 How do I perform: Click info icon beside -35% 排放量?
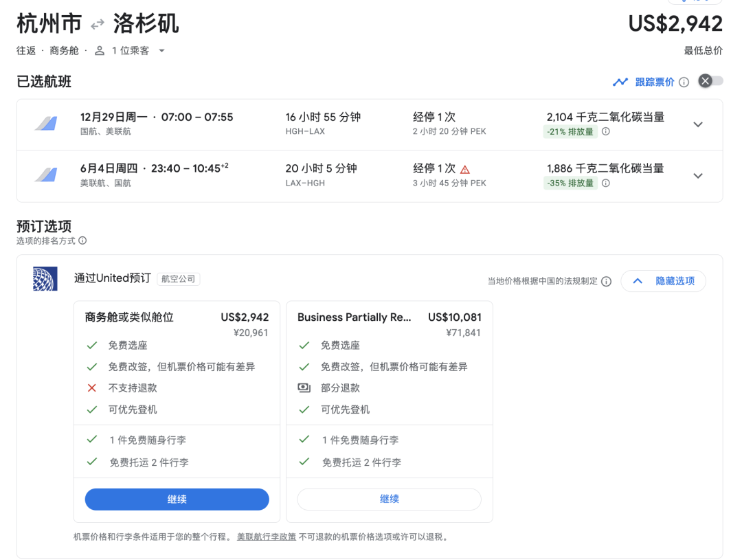pyautogui.click(x=605, y=183)
